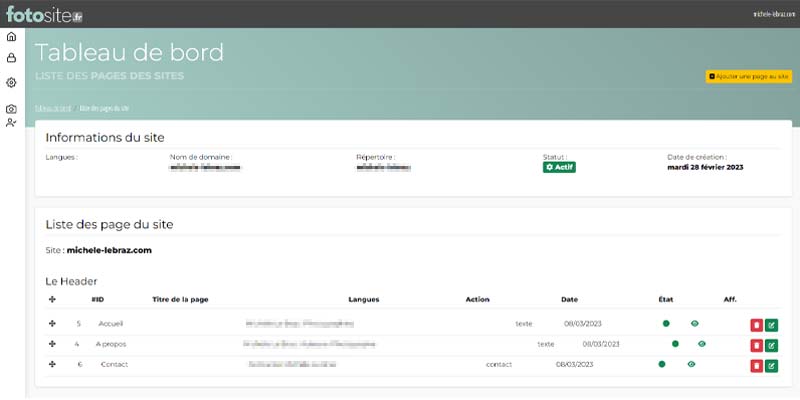Open settings gear in left sidebar
Image resolution: width=800 pixels, height=400 pixels.
[x=11, y=83]
